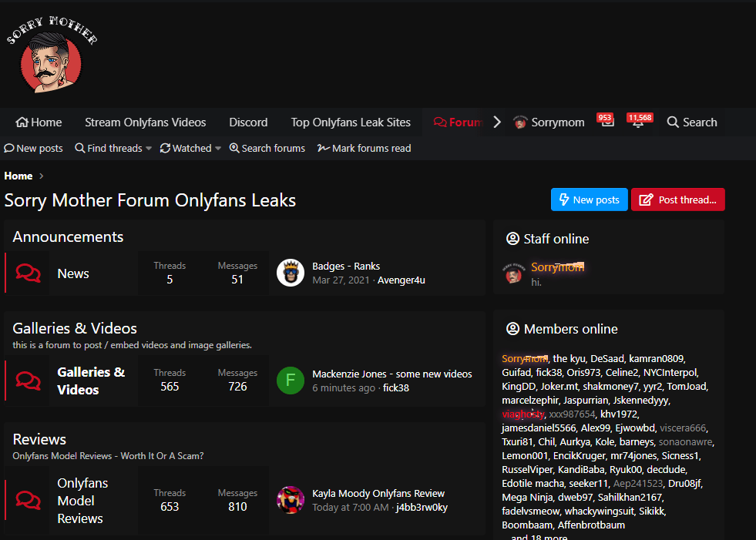Open the Find threads dropdown
This screenshot has height=540, width=756.
(113, 149)
